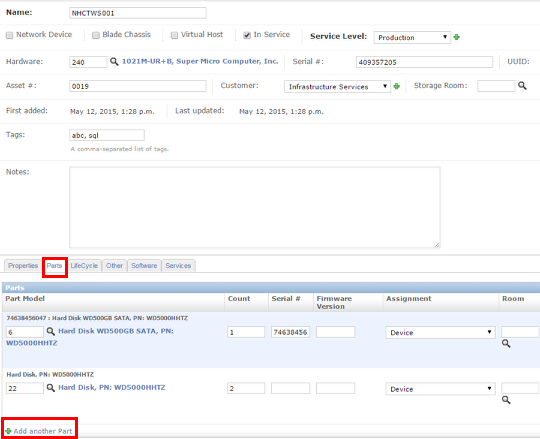Uncheck the In Service checkbox
This screenshot has height=439, width=540.
point(247,35)
